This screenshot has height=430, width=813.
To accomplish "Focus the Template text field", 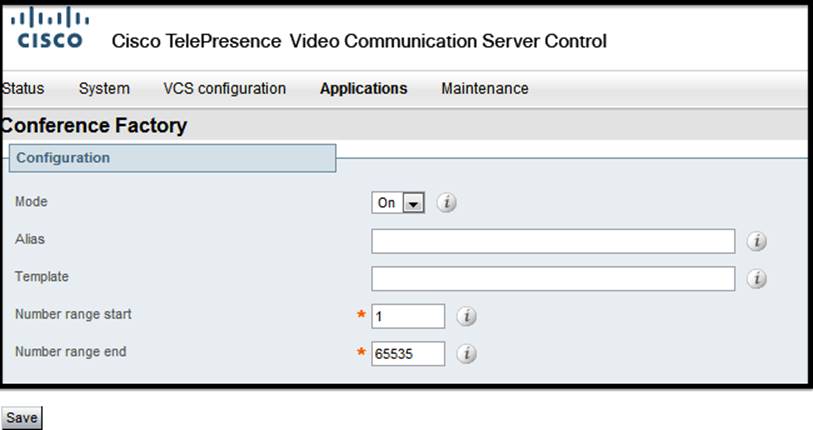I will (x=553, y=277).
